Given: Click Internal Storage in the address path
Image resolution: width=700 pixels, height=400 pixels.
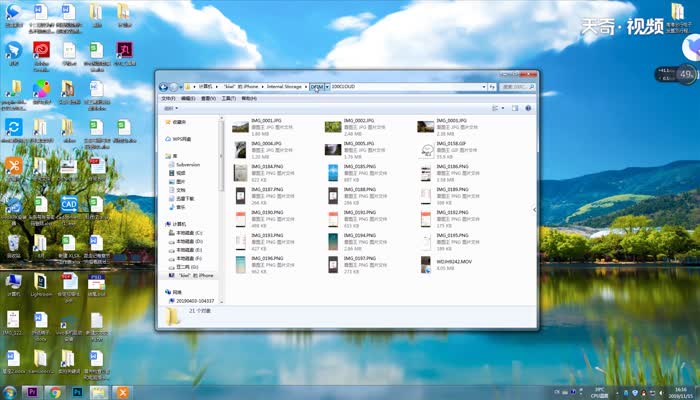Looking at the screenshot, I should [x=286, y=87].
